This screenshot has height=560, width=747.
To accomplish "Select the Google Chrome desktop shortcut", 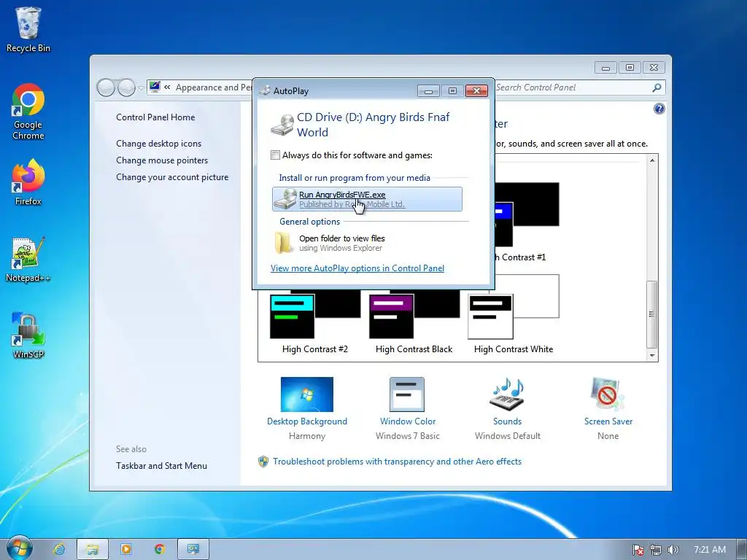I will [28, 112].
